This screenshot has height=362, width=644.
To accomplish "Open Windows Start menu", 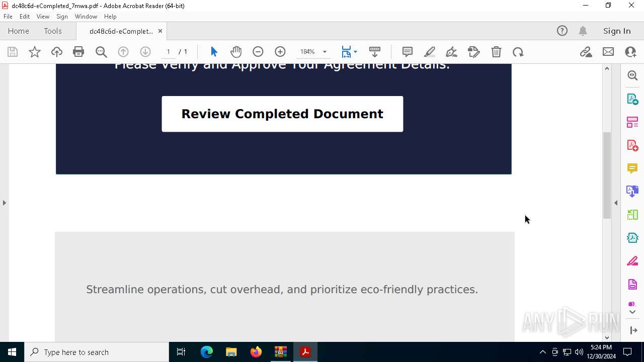I will click(12, 352).
